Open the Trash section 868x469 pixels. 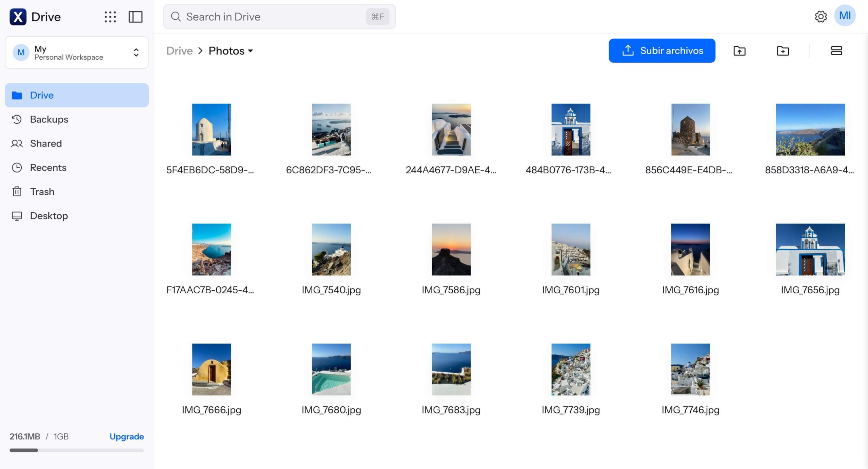click(x=42, y=192)
